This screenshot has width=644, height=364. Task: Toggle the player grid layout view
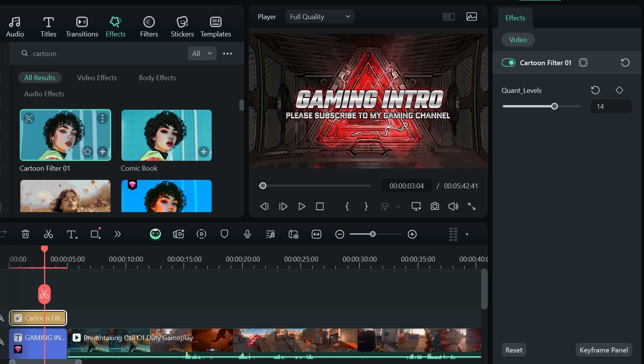pyautogui.click(x=449, y=16)
